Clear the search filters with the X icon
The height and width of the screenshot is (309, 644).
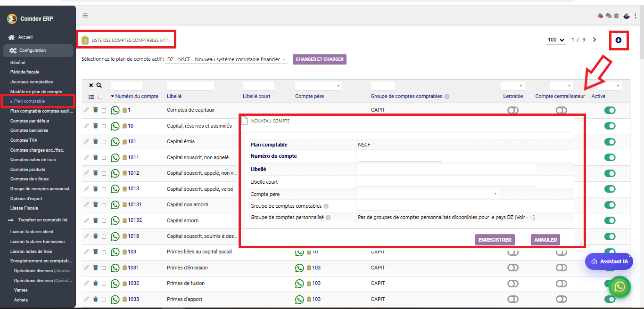coord(91,85)
